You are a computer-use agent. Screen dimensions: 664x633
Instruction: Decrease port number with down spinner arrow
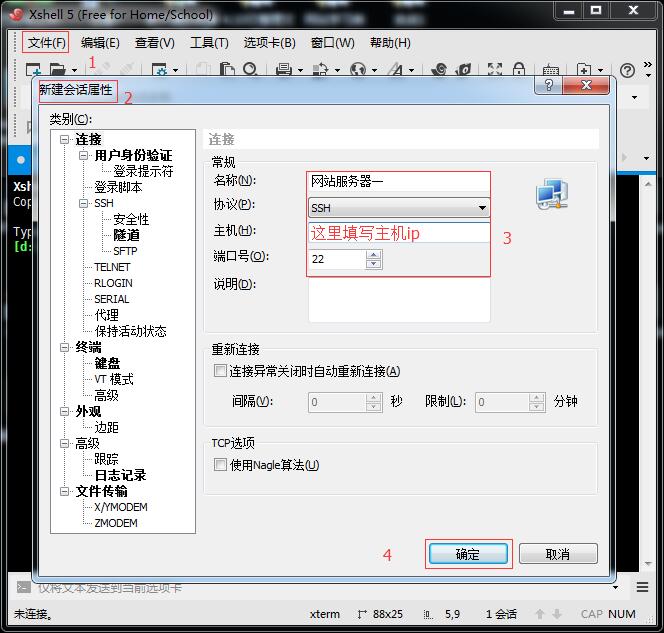click(x=374, y=264)
